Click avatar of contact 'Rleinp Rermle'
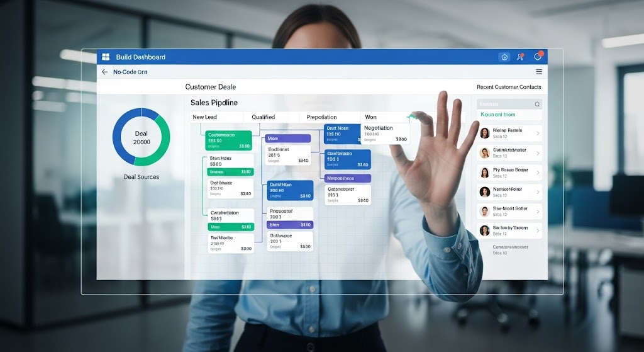 click(485, 133)
